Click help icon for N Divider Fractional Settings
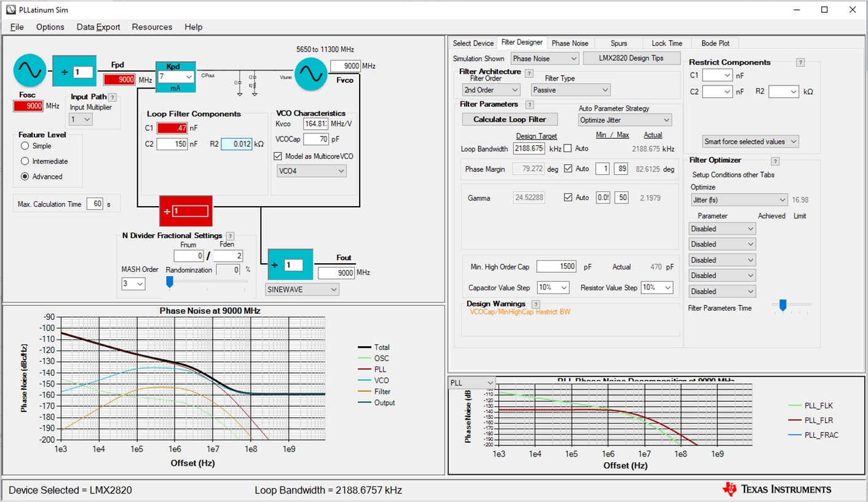This screenshot has width=868, height=502. click(x=230, y=236)
